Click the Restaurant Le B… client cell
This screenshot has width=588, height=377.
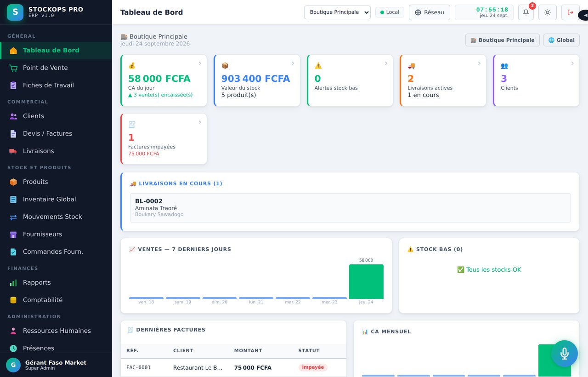[x=198, y=368]
